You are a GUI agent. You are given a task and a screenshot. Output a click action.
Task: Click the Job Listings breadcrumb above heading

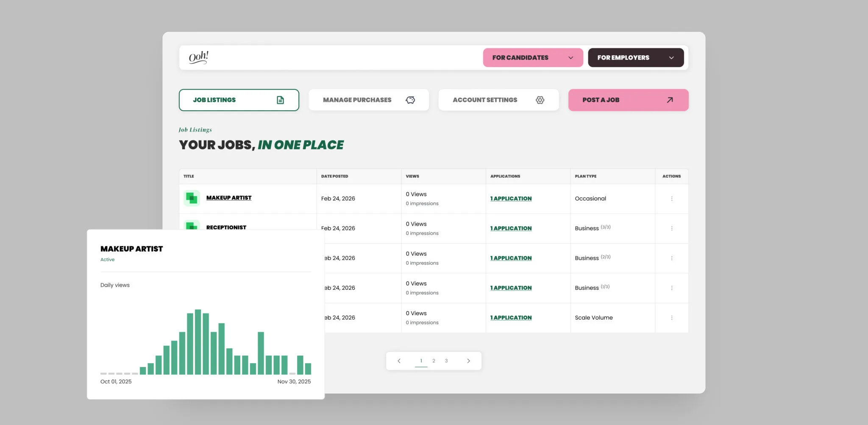[195, 130]
